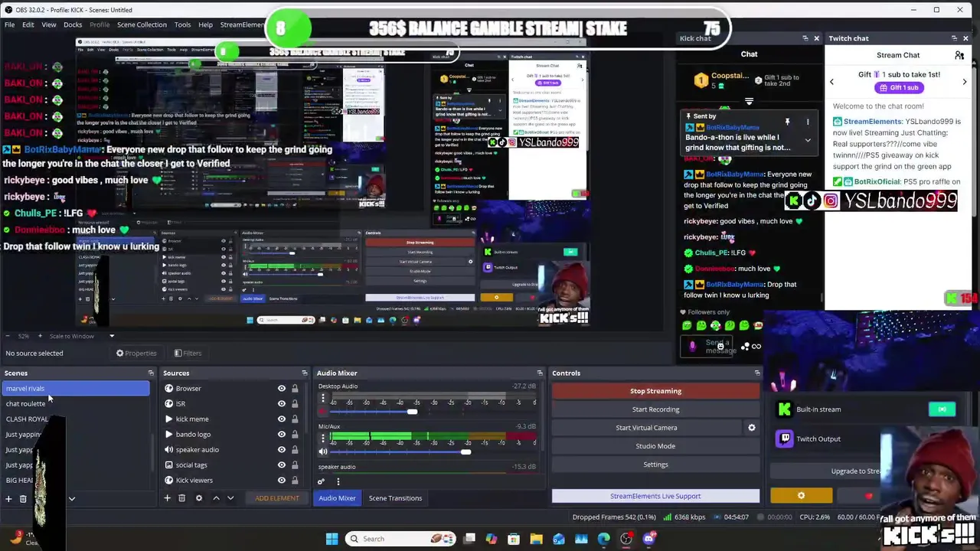Open Mic/Aux three-dot options menu
This screenshot has width=980, height=551.
[x=322, y=439]
